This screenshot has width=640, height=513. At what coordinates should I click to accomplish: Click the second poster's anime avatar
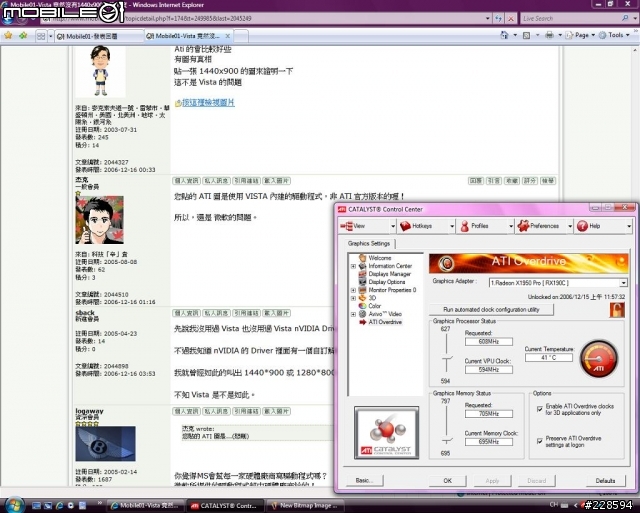point(99,220)
